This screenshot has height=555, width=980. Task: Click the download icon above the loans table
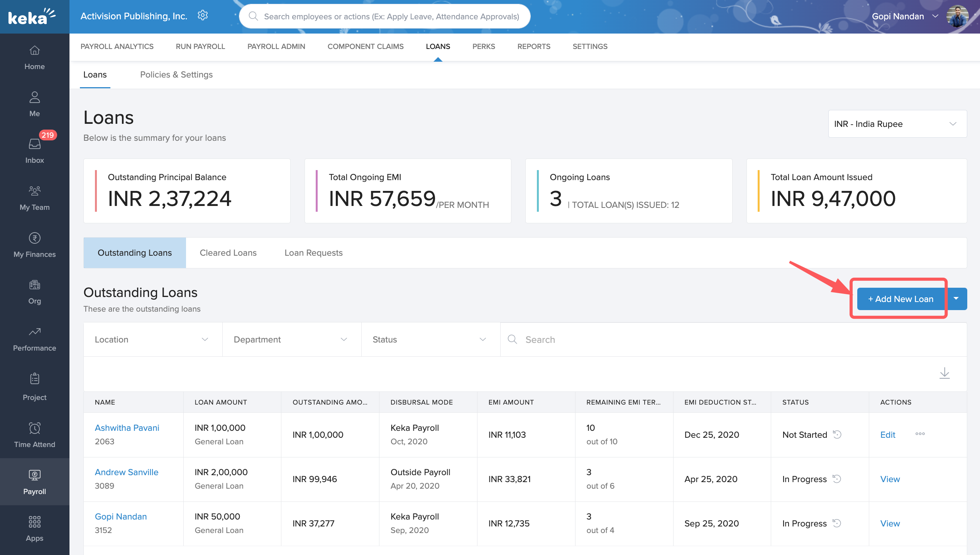(x=944, y=373)
